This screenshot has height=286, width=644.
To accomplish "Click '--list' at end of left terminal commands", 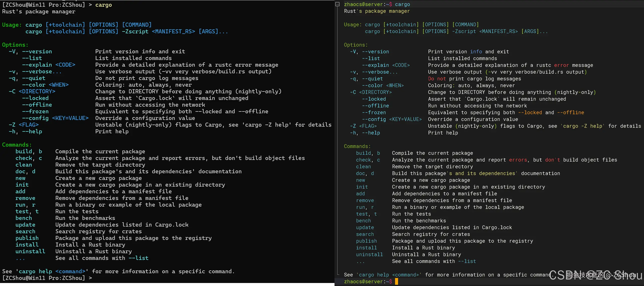I will coord(138,258).
